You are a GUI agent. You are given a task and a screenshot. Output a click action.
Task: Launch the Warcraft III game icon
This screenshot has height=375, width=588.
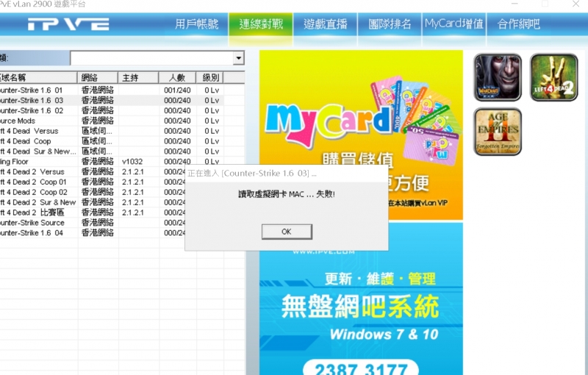point(498,77)
